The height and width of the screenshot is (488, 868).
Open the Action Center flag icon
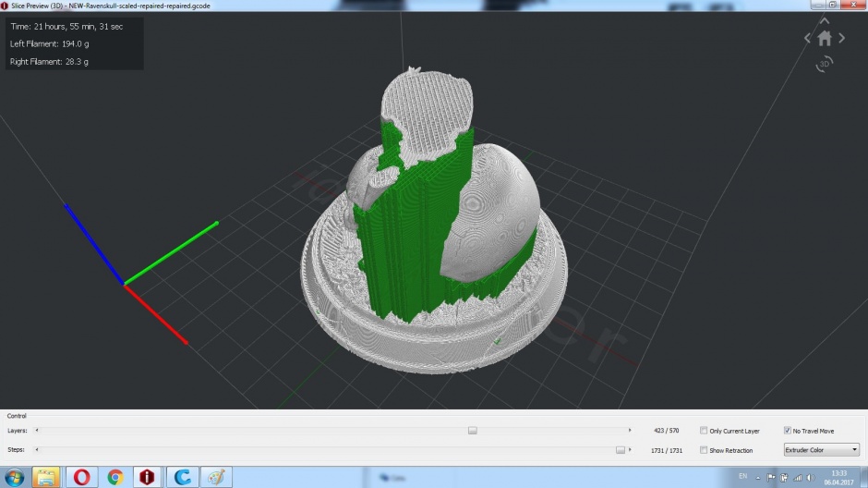771,478
